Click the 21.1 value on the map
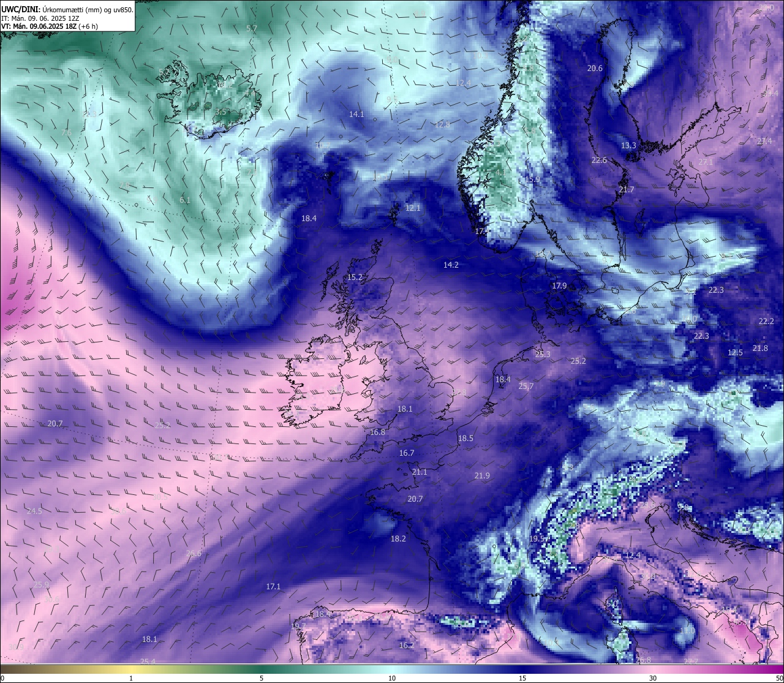The height and width of the screenshot is (683, 784). [x=420, y=472]
